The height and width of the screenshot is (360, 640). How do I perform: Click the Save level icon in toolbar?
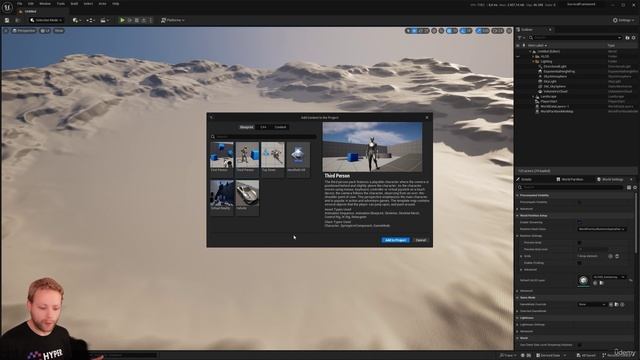[x=7, y=20]
